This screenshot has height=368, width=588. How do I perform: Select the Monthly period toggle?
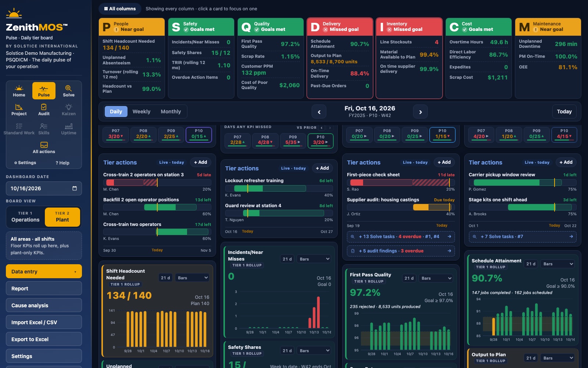(x=171, y=112)
